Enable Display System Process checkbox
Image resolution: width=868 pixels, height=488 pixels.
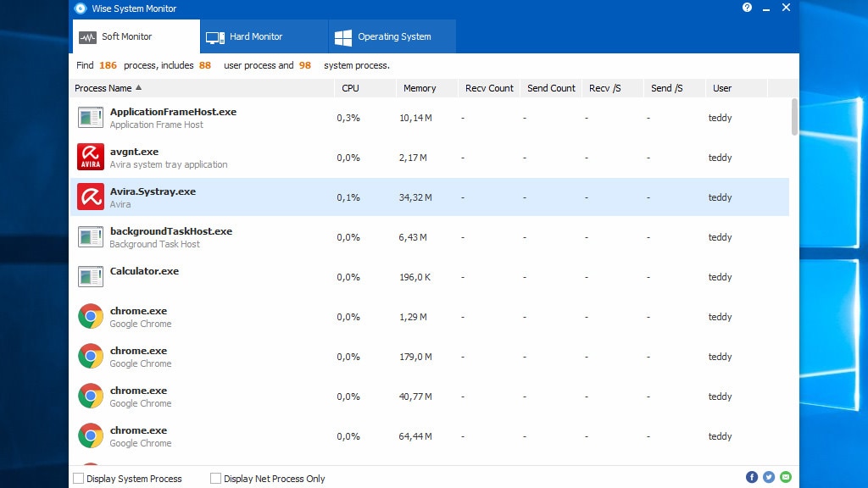coord(79,478)
